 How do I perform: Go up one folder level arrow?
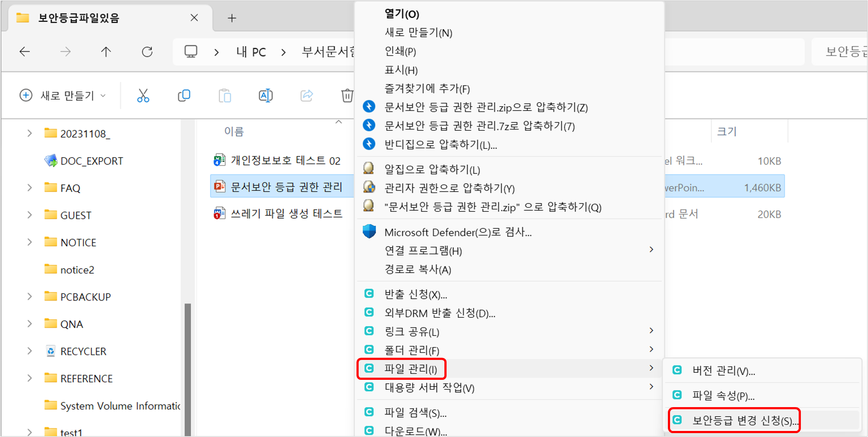click(x=106, y=52)
